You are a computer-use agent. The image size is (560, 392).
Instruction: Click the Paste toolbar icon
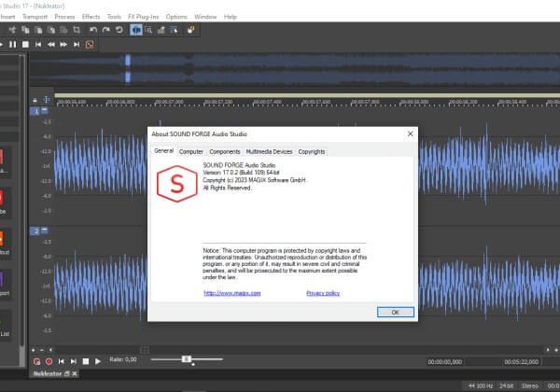pos(38,30)
